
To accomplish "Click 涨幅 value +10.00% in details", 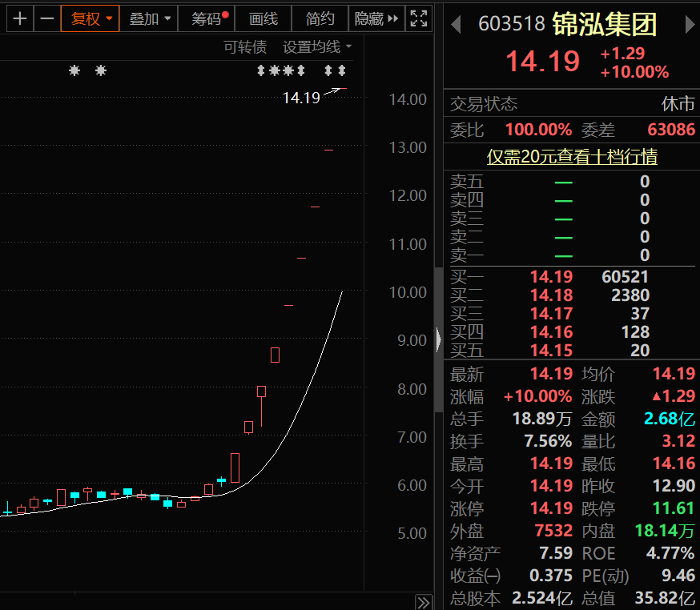I will pyautogui.click(x=537, y=396).
